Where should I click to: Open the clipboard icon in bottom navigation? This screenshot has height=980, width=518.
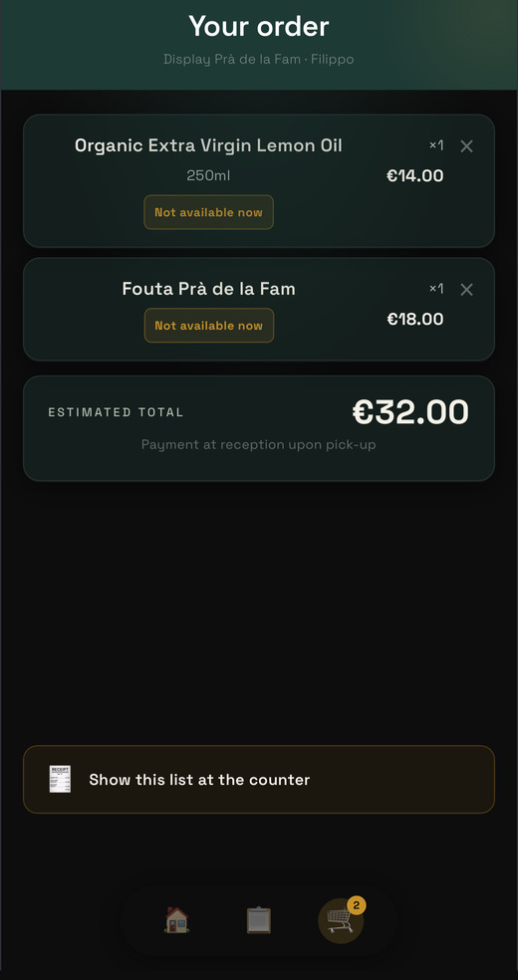click(259, 920)
